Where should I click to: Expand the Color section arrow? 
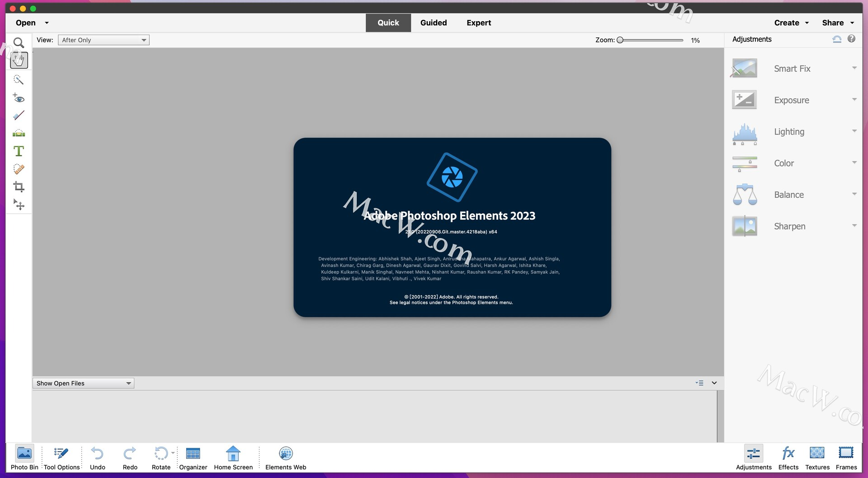pos(854,163)
